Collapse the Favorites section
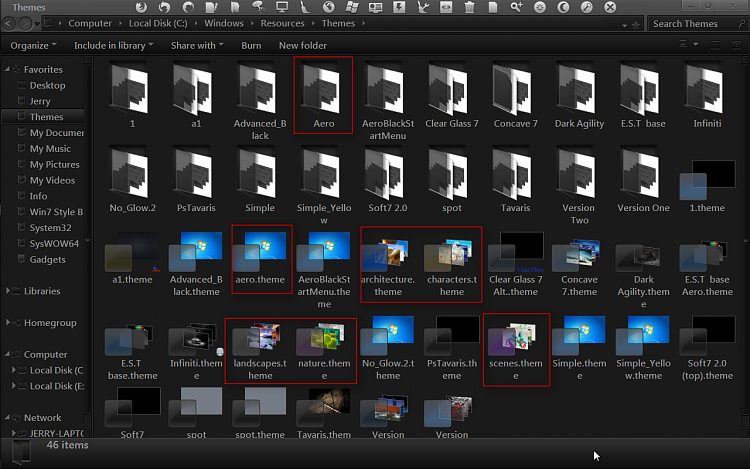Viewport: 750px width, 469px height. click(x=7, y=69)
